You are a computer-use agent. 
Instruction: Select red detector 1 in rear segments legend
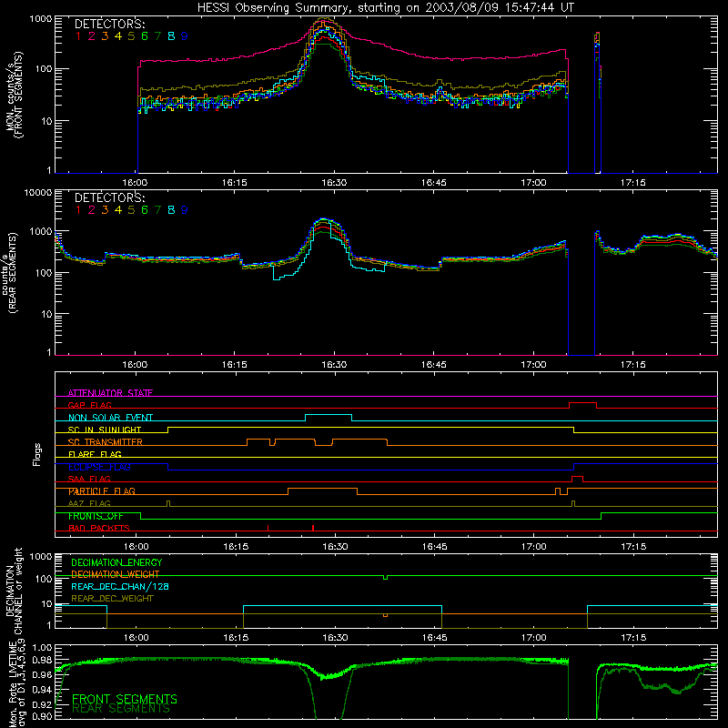78,210
